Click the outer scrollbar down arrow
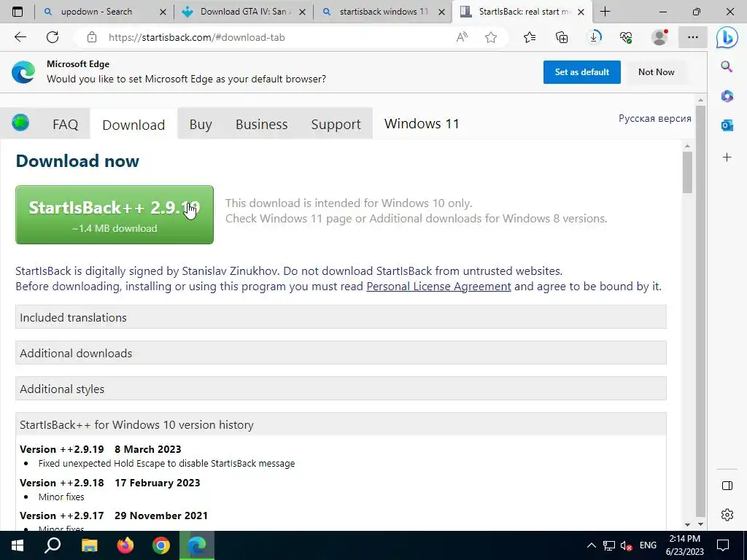The width and height of the screenshot is (747, 560). [x=700, y=524]
